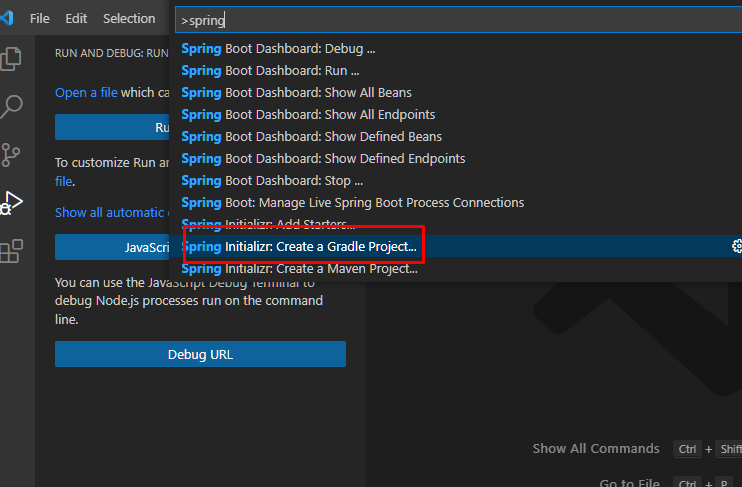Click the Show all automatic link
742x487 pixels.
pyautogui.click(x=112, y=213)
